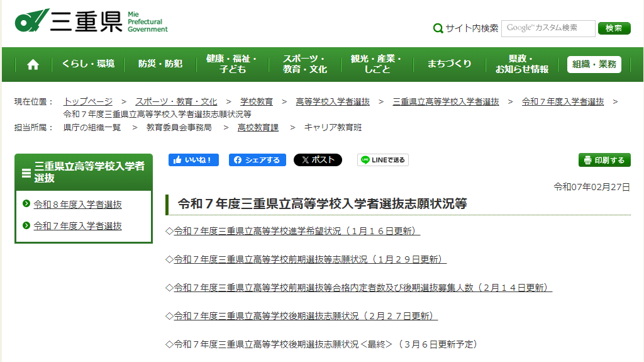Click the date 令和07年02月27日
The image size is (644, 362).
(x=592, y=187)
